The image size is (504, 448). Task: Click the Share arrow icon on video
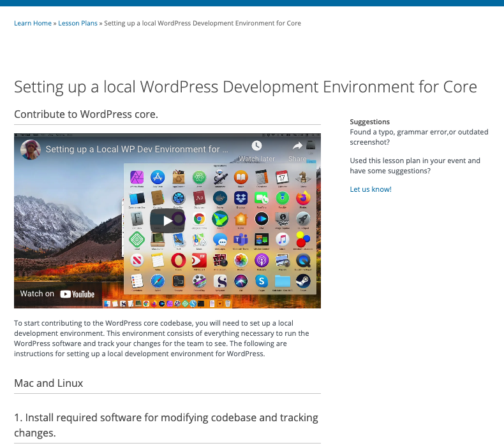297,146
